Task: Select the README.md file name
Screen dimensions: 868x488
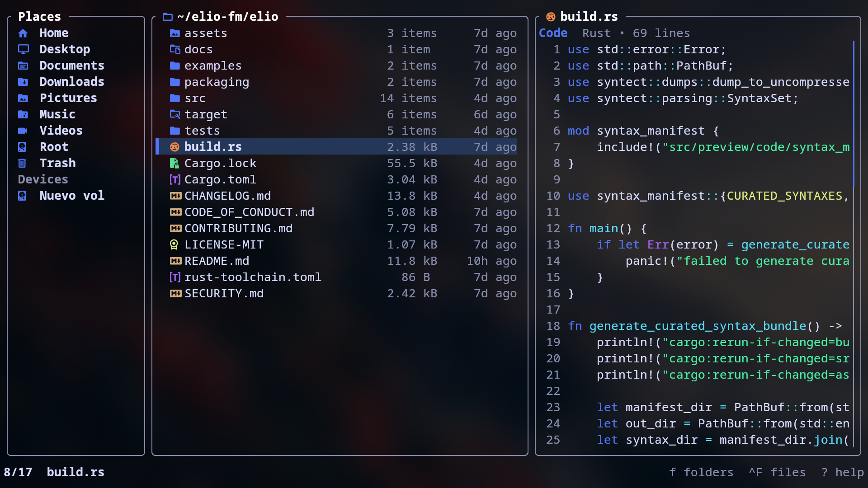Action: pyautogui.click(x=217, y=261)
